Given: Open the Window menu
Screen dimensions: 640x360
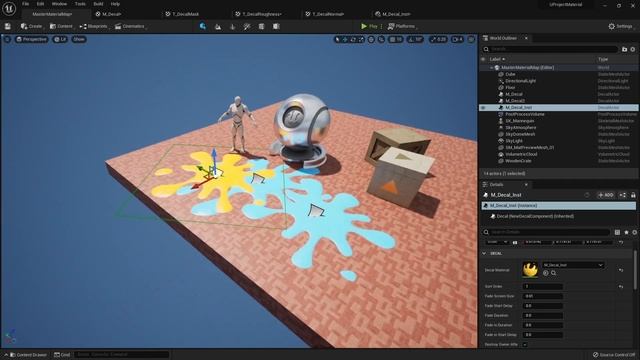Looking at the screenshot, I should [59, 4].
